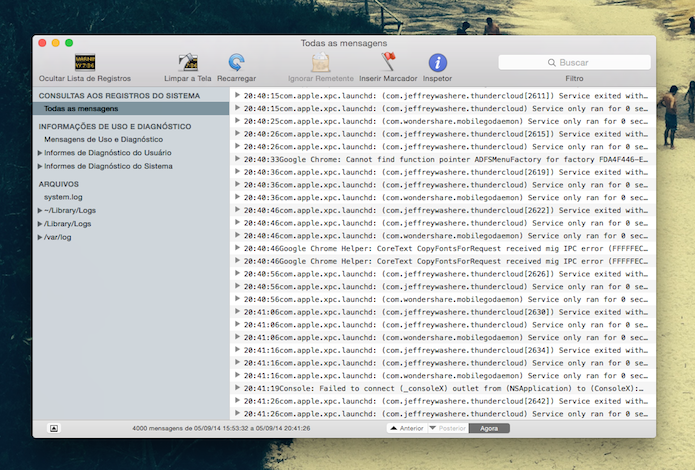Select the thundercloud[2634] exited log row
This screenshot has height=470, width=695.
pyautogui.click(x=443, y=350)
